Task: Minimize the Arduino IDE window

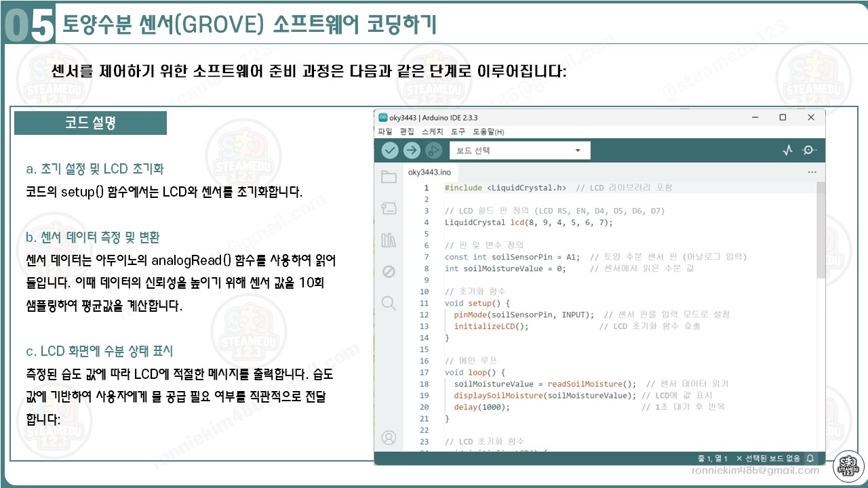Action: 755,117
